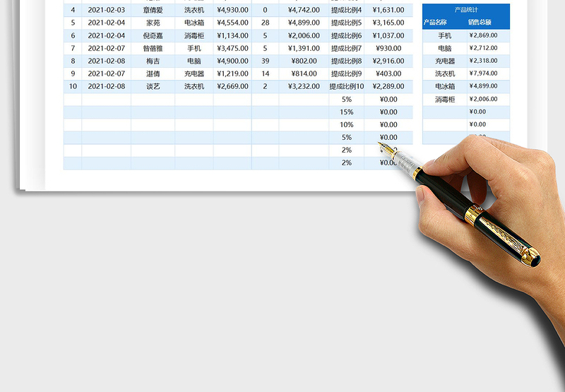
Task: Select the ¥3,232.00 amount cell
Action: click(x=304, y=86)
